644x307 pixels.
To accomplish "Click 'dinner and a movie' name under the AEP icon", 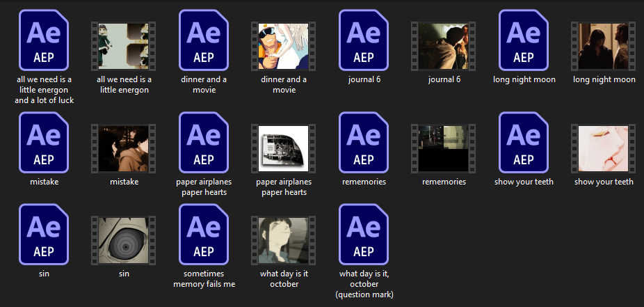I will tap(204, 84).
